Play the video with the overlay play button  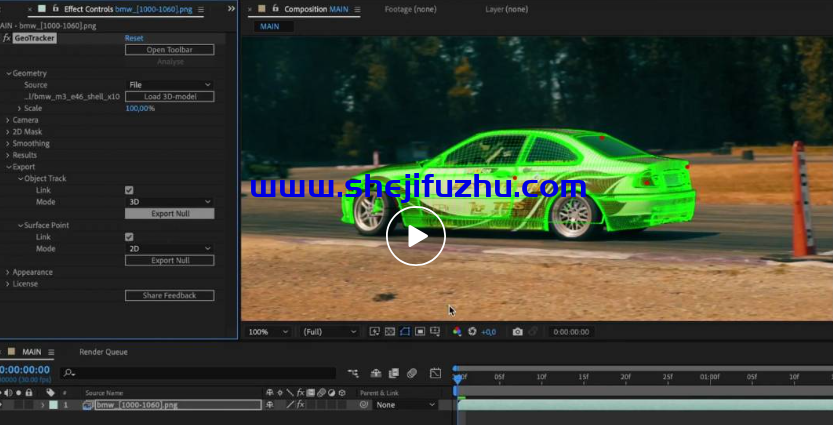coord(415,236)
